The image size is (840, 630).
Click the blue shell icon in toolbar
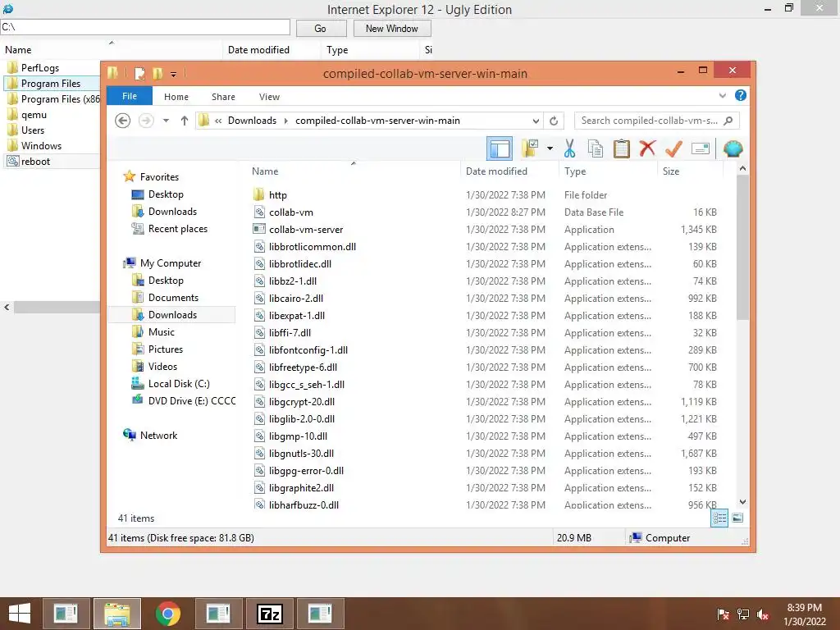pyautogui.click(x=733, y=148)
